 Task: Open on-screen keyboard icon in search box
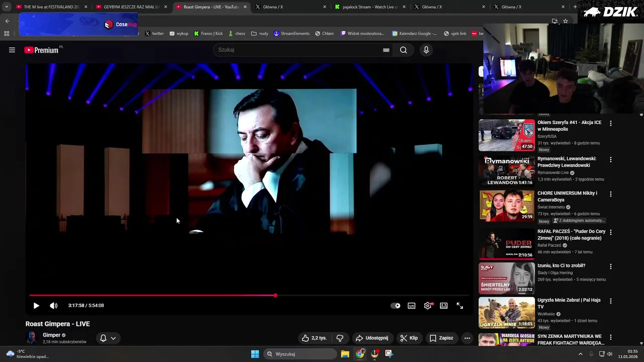coord(386,50)
